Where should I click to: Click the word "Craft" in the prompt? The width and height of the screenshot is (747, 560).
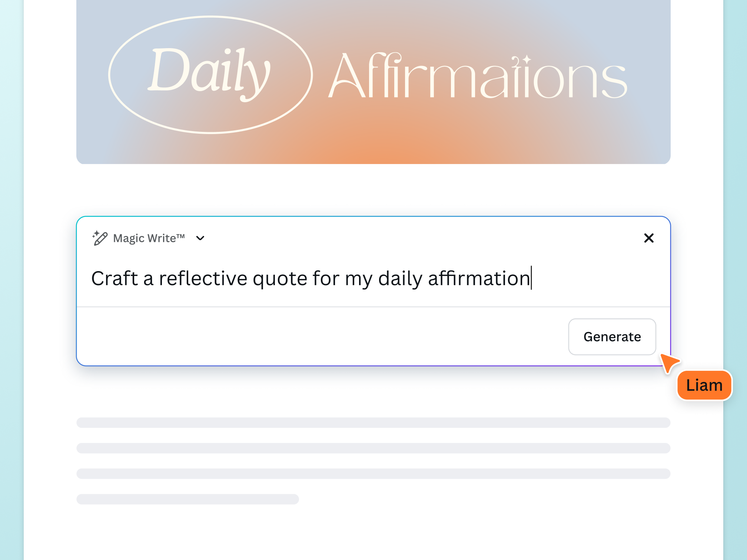[114, 279]
